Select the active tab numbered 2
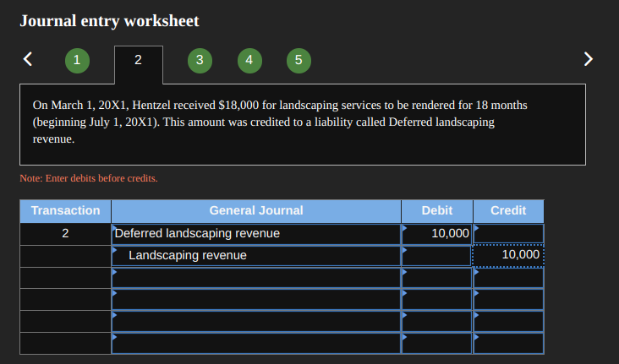The width and height of the screenshot is (619, 364). coord(138,65)
